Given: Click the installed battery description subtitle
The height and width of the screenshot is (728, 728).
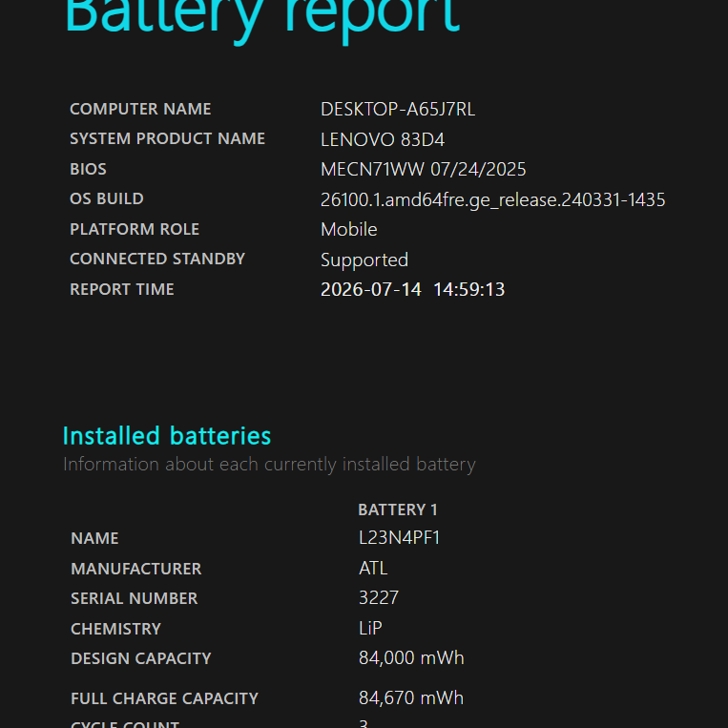Looking at the screenshot, I should (x=269, y=465).
